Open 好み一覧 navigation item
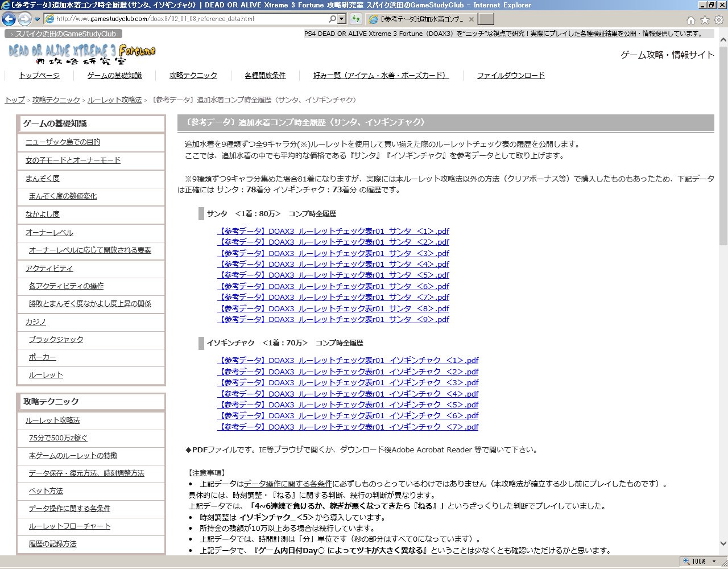 coord(381,75)
